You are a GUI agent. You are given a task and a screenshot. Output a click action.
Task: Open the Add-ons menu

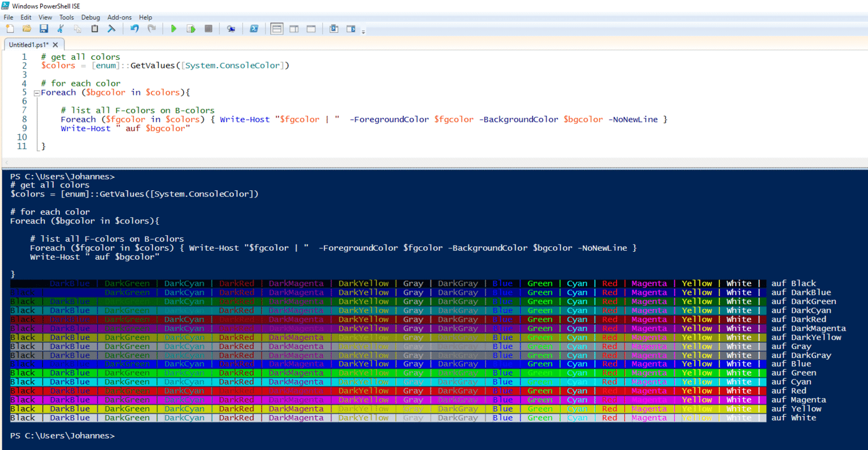tap(119, 18)
